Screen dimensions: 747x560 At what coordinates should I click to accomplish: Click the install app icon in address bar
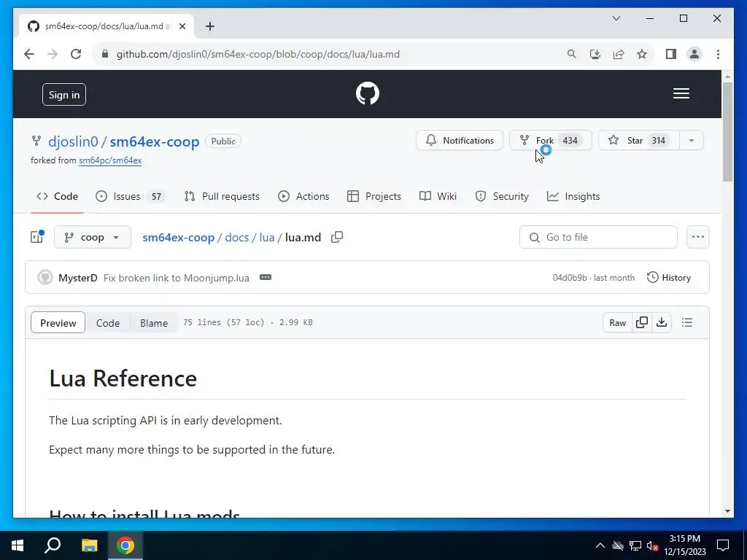tap(595, 54)
